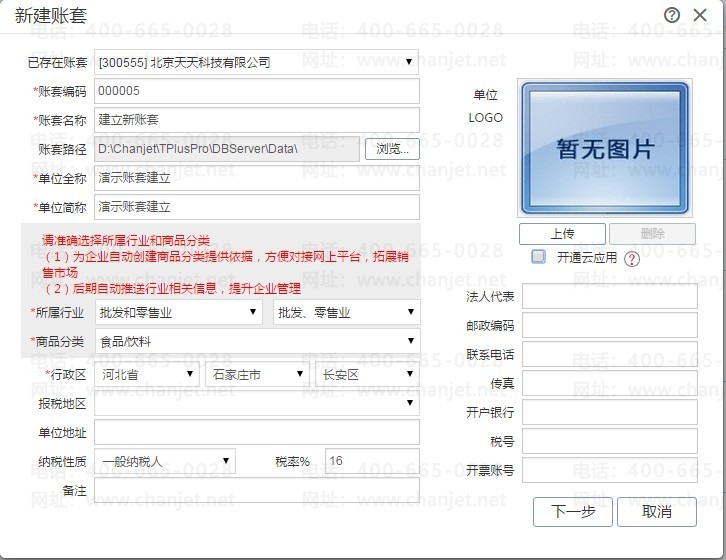Close the 新建账套 dialog with X icon
This screenshot has height=560, width=726.
tap(700, 15)
